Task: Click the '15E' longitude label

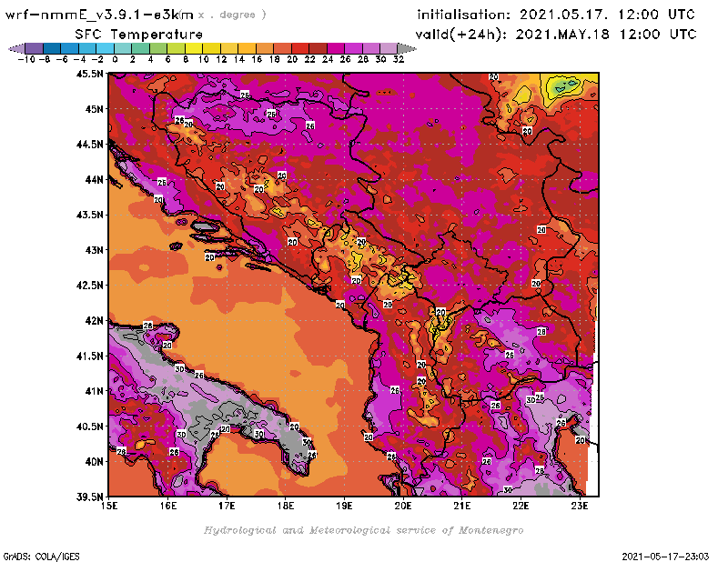Action: click(x=109, y=506)
